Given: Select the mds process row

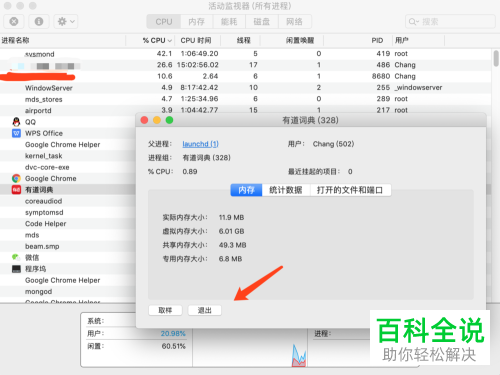Looking at the screenshot, I should (68, 235).
